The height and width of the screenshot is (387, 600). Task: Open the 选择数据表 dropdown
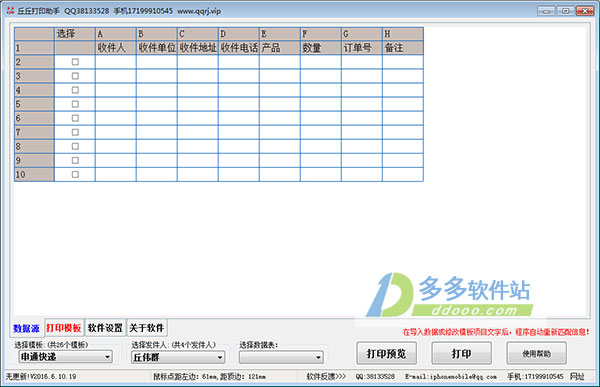(281, 357)
